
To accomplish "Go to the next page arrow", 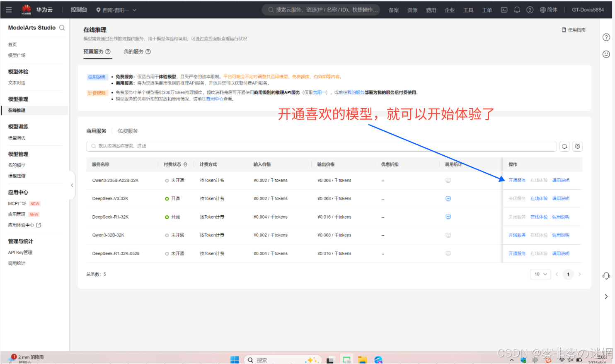I will tap(579, 274).
